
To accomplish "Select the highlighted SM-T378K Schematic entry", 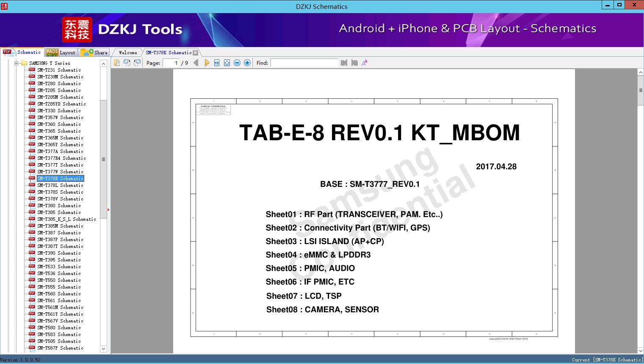I will pyautogui.click(x=61, y=178).
